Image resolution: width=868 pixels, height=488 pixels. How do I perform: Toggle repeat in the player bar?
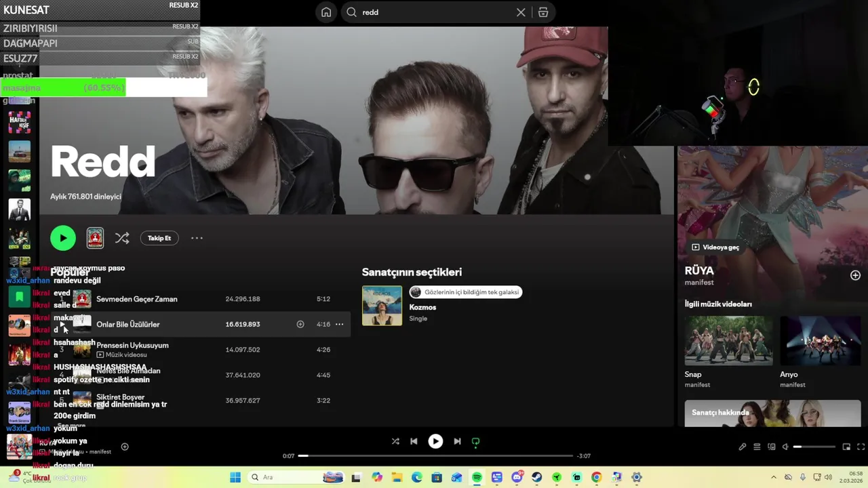pos(475,441)
